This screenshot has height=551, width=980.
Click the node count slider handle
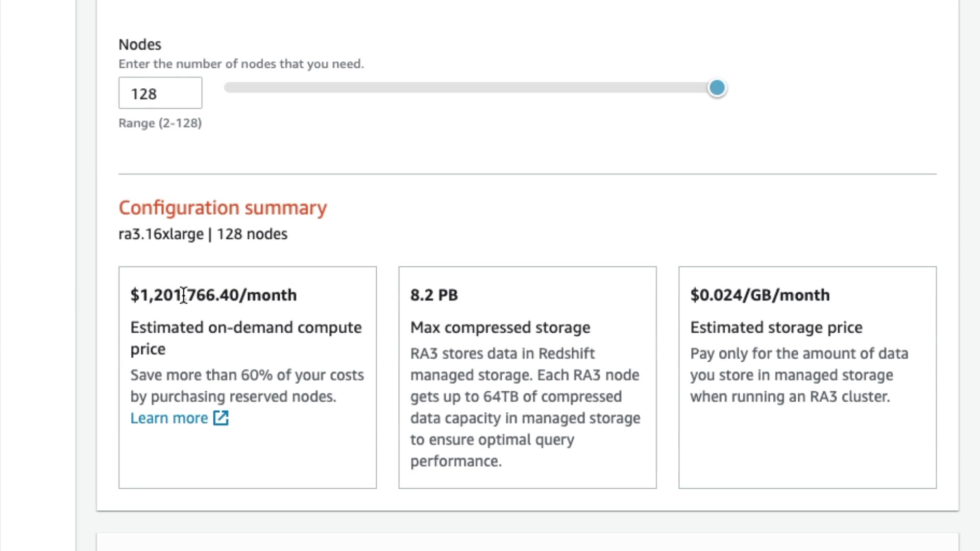[717, 88]
